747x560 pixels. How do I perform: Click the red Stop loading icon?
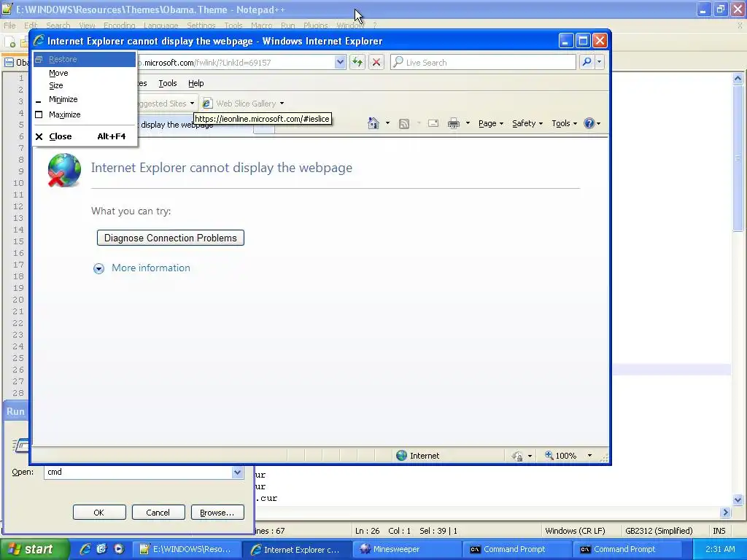(376, 62)
